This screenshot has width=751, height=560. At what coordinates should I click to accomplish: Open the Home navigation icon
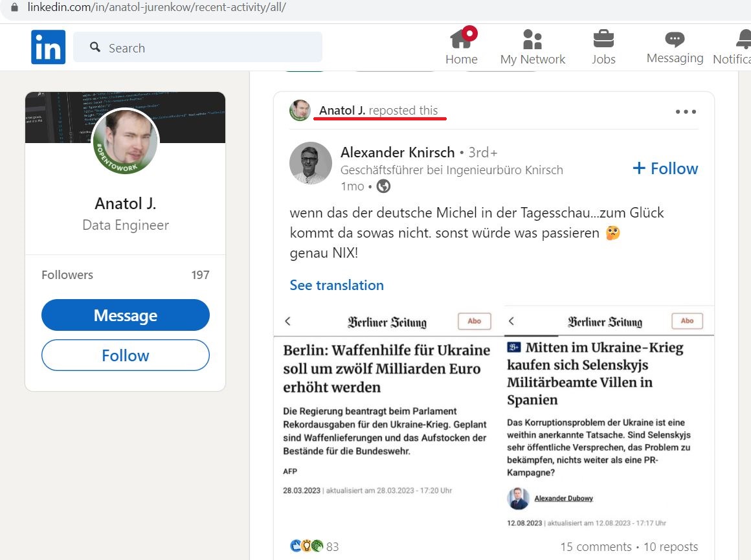click(x=462, y=38)
